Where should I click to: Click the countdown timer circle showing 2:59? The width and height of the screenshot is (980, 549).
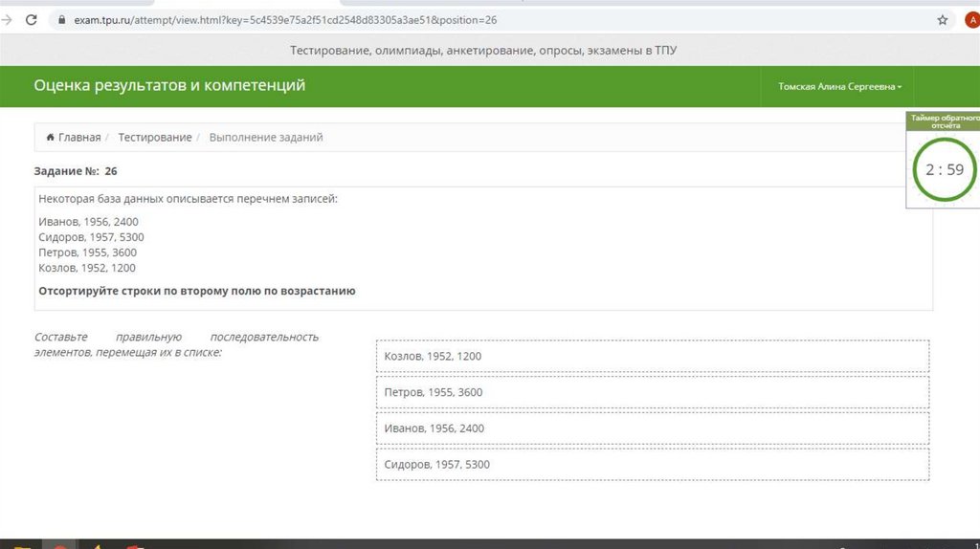coord(945,169)
